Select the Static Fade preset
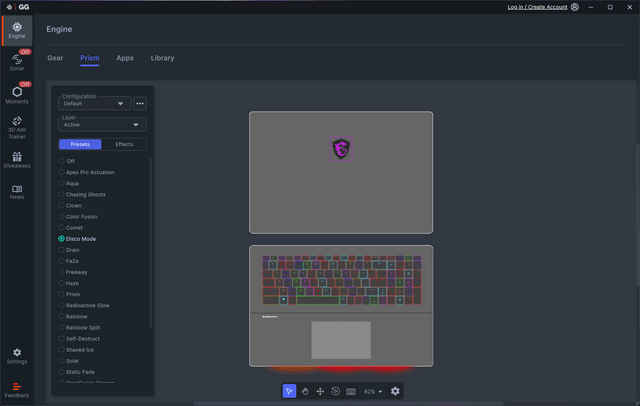The width and height of the screenshot is (640, 406). (x=76, y=372)
